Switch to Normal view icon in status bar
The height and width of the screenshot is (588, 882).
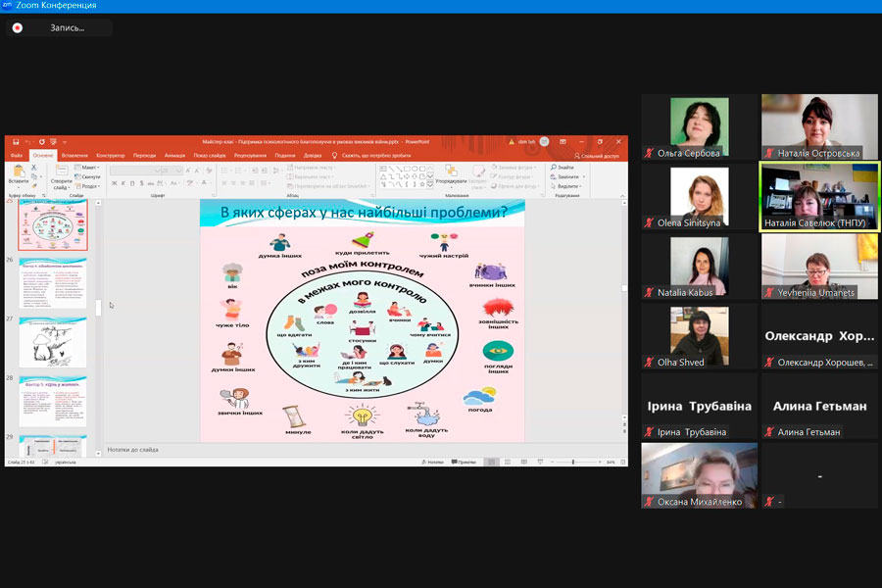click(x=491, y=462)
